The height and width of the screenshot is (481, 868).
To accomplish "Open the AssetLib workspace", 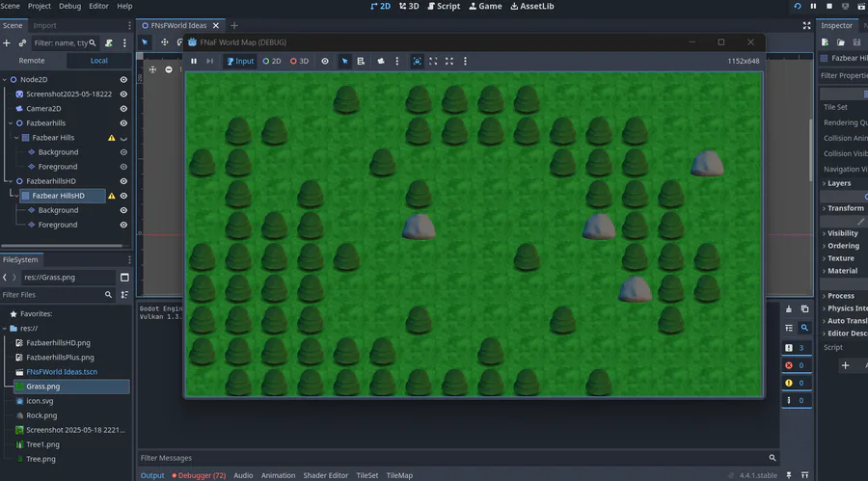I will click(x=532, y=6).
